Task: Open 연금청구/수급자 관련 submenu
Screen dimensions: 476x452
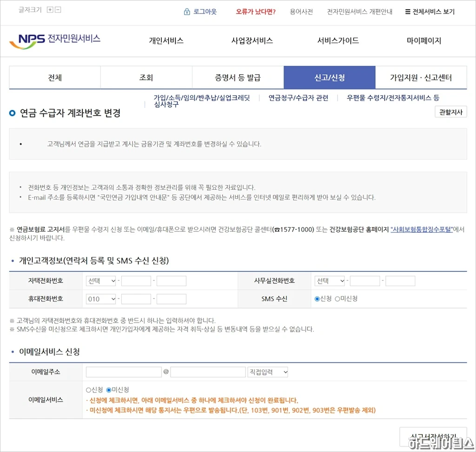Action: pos(298,98)
